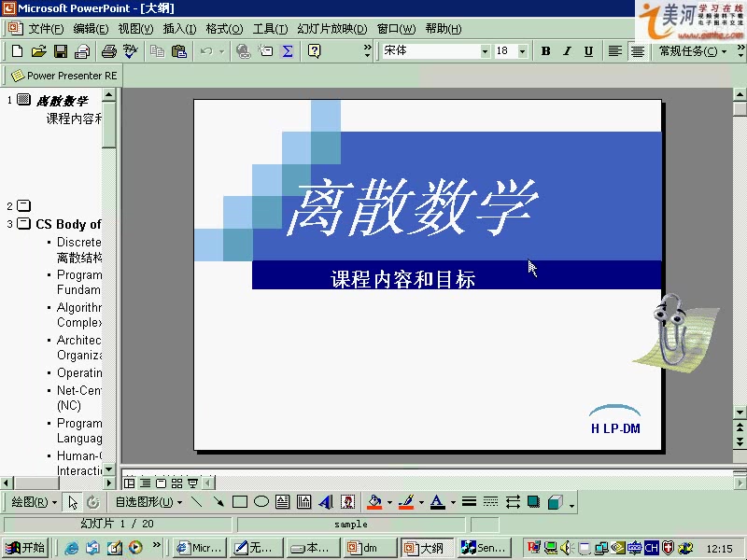Save the presentation using the floppy disk icon
The image size is (747, 560).
pos(61,51)
